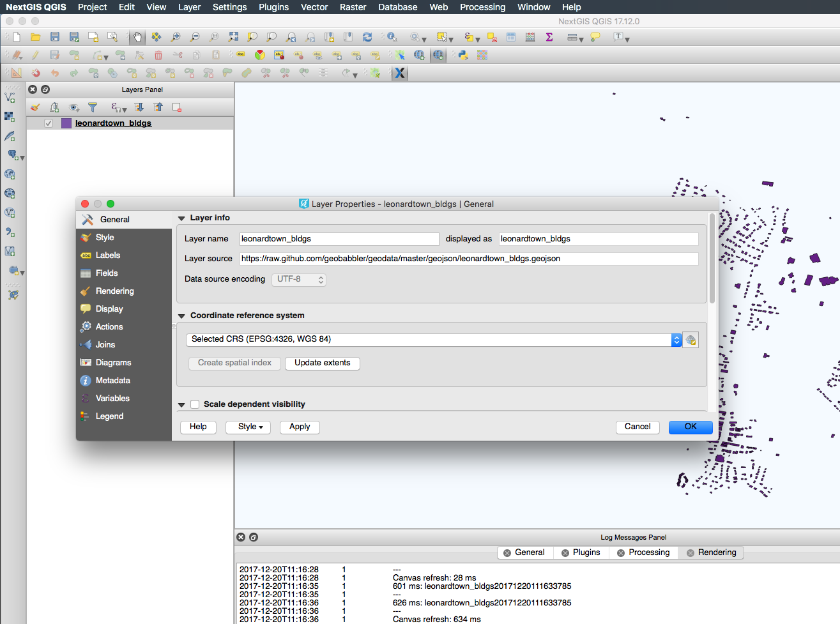This screenshot has width=840, height=624.
Task: Click the Help button in dialog
Action: click(x=198, y=427)
